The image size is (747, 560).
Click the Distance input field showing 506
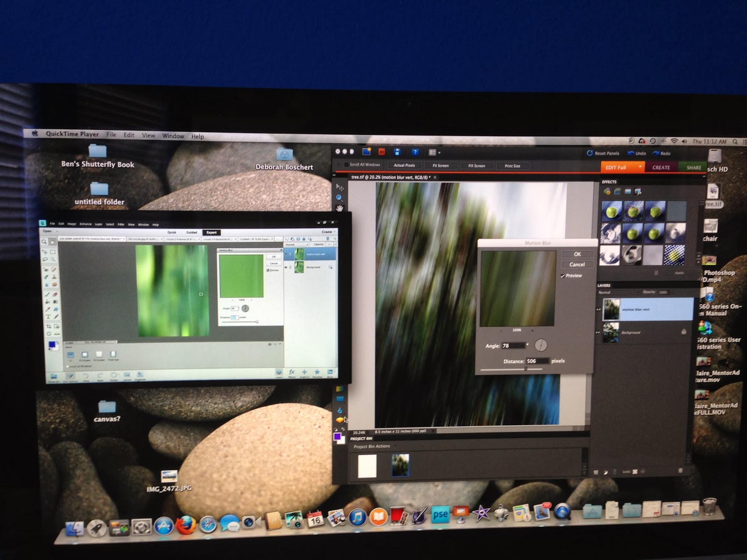tap(537, 361)
